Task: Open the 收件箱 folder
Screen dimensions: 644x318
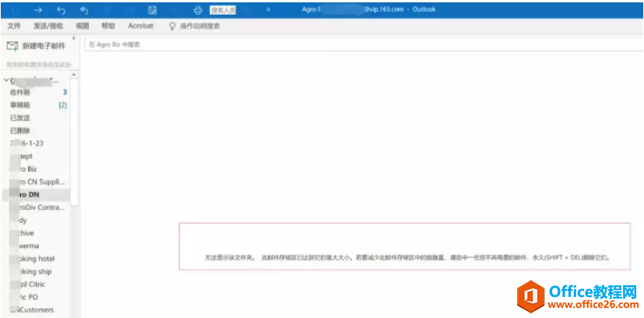Action: (x=19, y=93)
